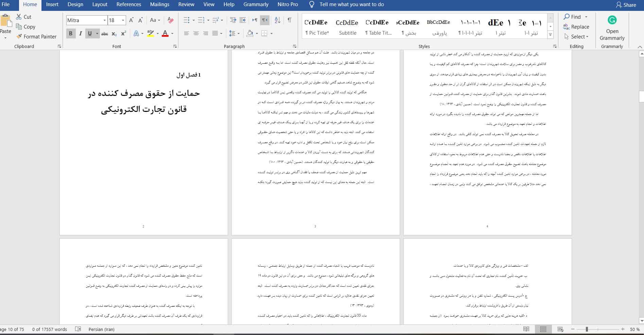The width and height of the screenshot is (644, 335).
Task: Switch to the References tab
Action: point(128,4)
